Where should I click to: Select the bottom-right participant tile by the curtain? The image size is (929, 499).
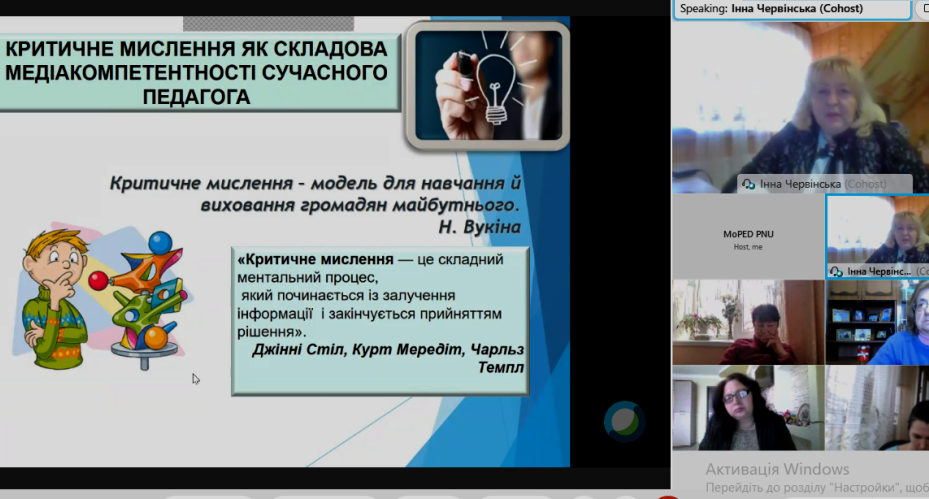[877, 408]
